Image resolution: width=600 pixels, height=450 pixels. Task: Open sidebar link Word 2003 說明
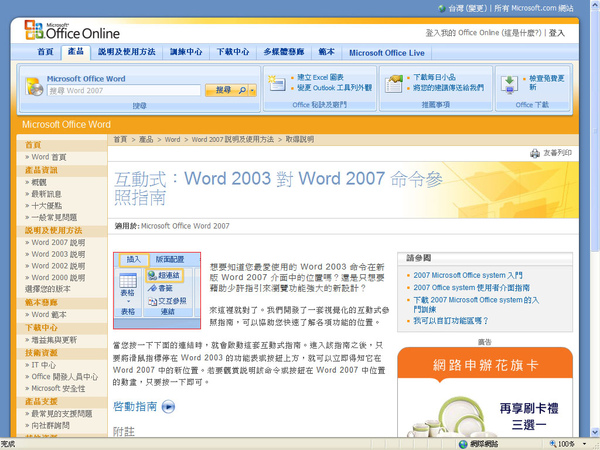(58, 254)
